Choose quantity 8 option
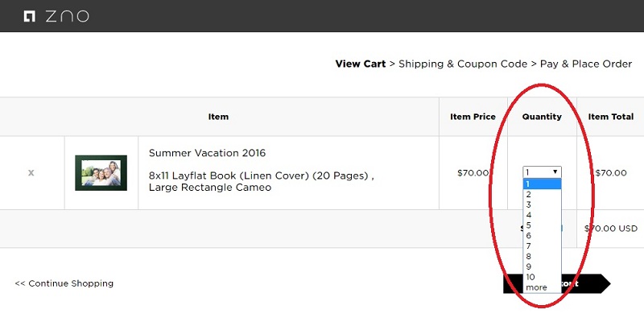644x318 pixels. click(542, 256)
